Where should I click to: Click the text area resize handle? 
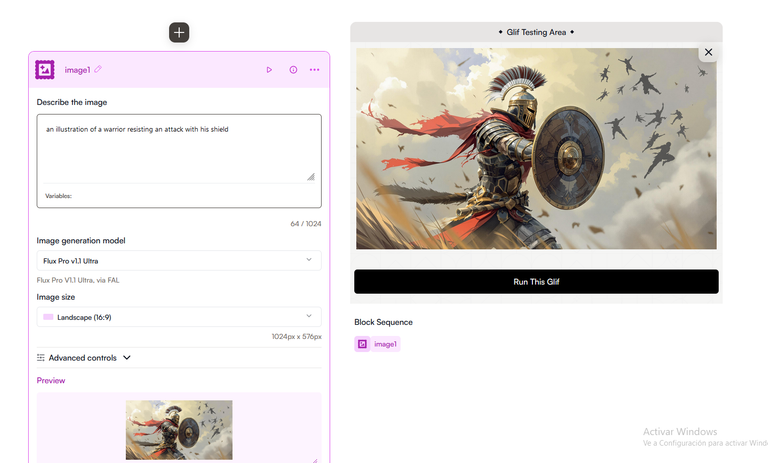[311, 177]
